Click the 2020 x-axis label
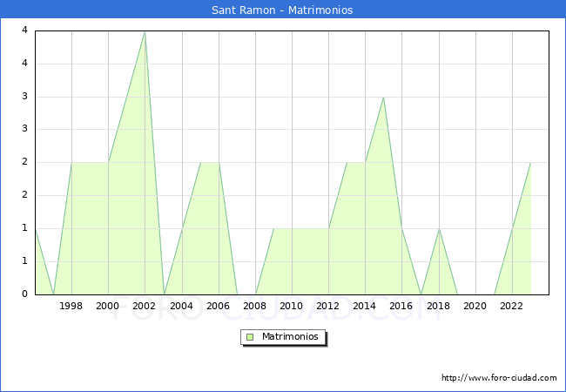Viewport: 566px width, 392px height. [475, 306]
